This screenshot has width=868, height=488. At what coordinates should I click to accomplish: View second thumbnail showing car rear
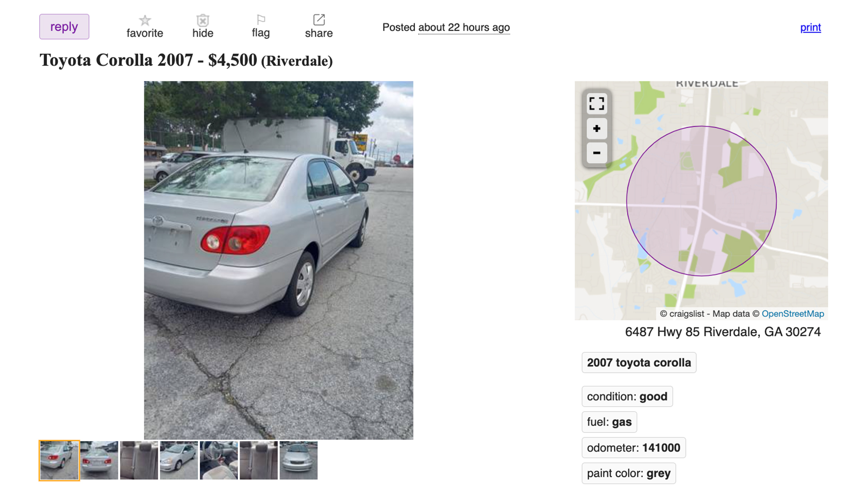tap(99, 460)
